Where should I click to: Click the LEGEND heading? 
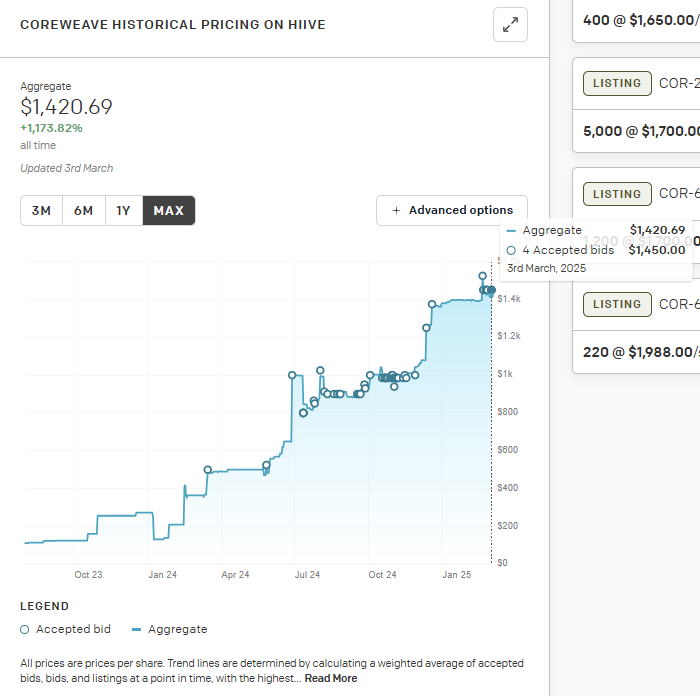[x=45, y=606]
